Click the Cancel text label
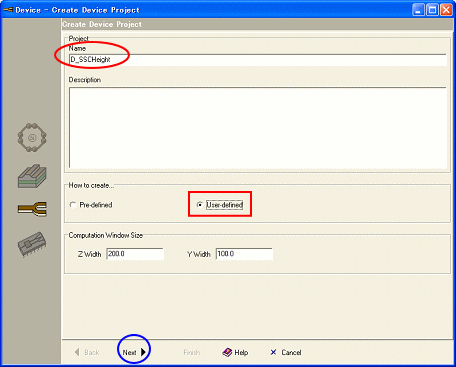Image resolution: width=456 pixels, height=367 pixels. point(291,352)
